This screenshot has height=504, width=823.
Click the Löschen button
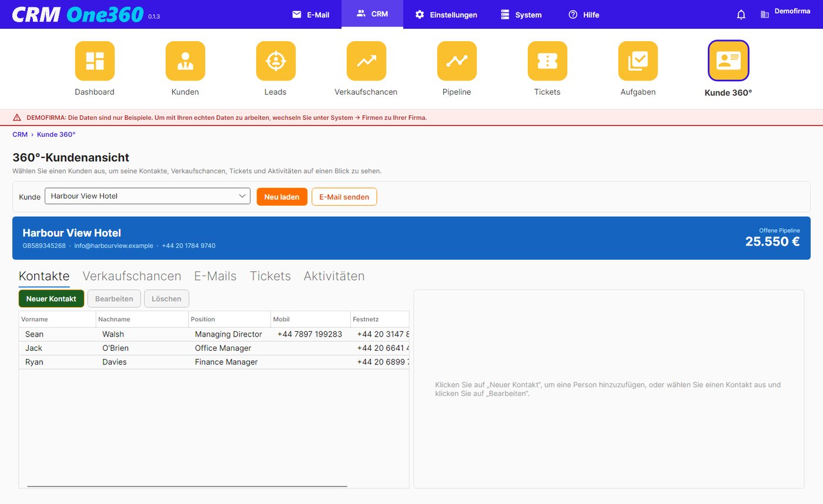[166, 298]
